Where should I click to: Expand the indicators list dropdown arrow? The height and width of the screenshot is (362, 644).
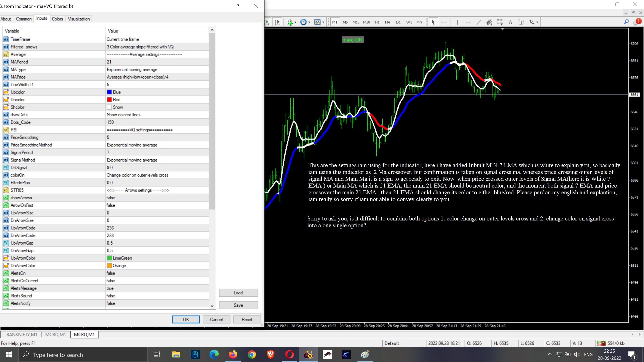(295, 22)
